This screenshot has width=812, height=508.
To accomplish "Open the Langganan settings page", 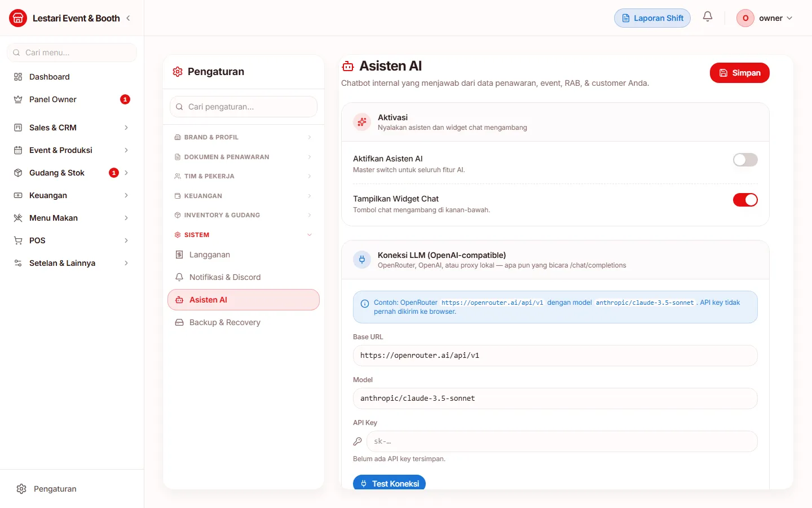I will pos(244,255).
